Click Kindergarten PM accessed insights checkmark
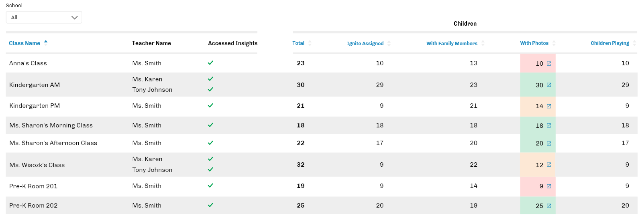This screenshot has width=644, height=224. tap(210, 105)
